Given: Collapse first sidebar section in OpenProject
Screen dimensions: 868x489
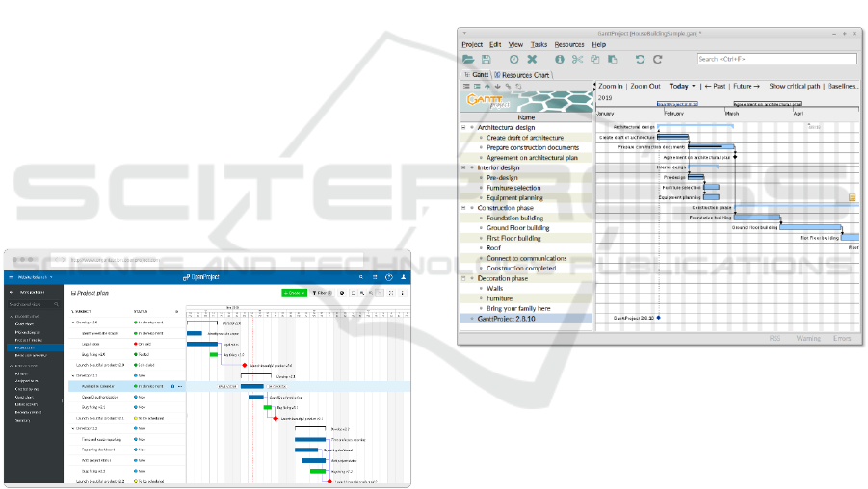Looking at the screenshot, I should coord(11,316).
